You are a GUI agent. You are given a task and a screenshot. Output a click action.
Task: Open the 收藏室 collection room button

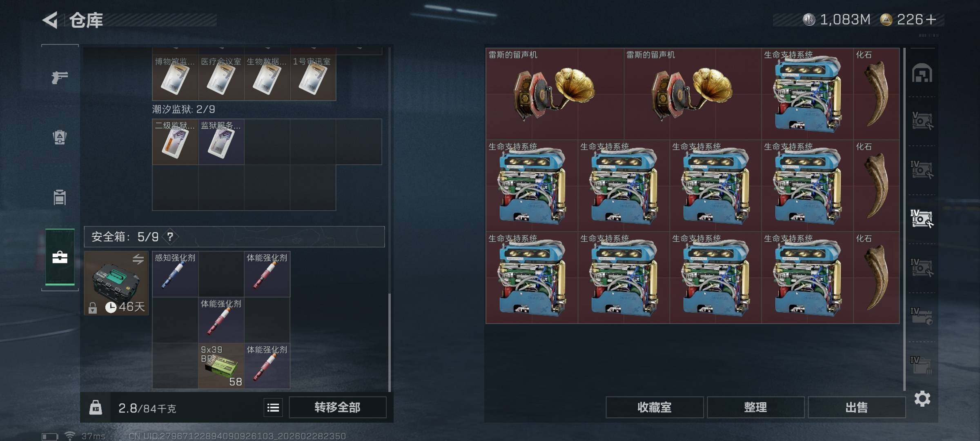pos(655,408)
